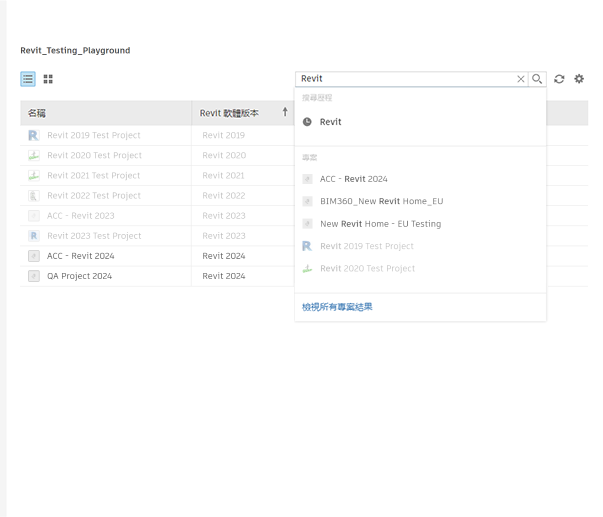Click the icon of ACC - Revit 2024 dropdown result
This screenshot has width=603, height=517.
(307, 179)
